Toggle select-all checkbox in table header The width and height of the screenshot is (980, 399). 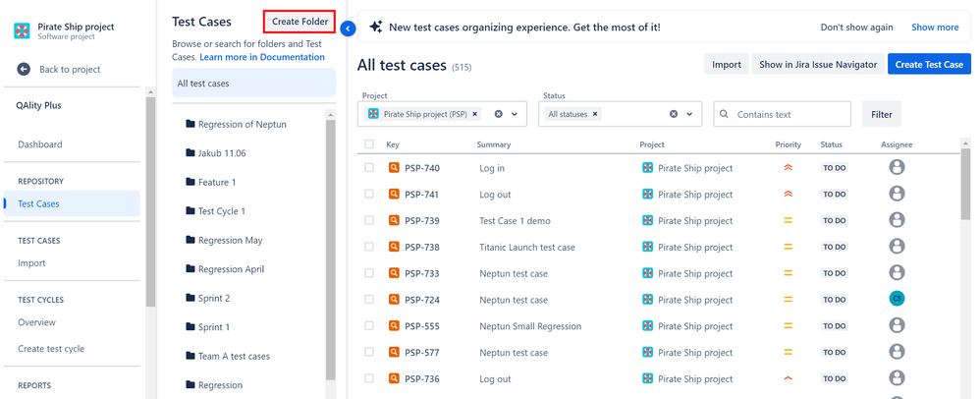[369, 144]
